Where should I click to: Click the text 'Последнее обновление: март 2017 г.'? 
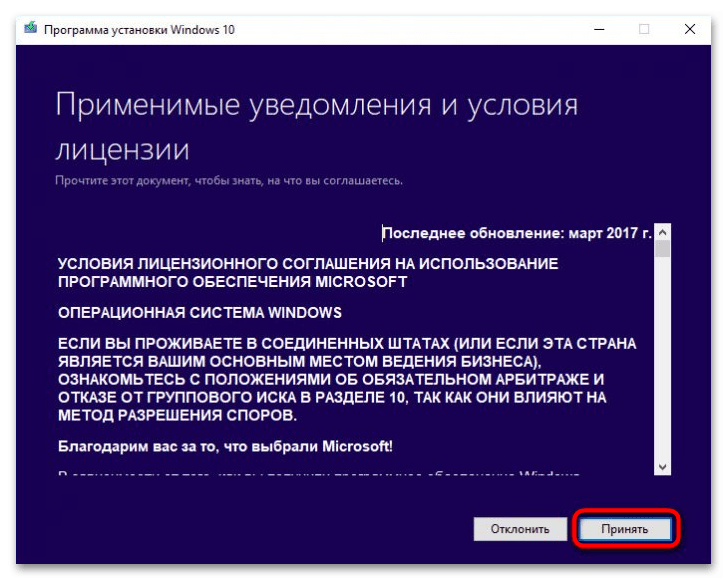pos(517,233)
